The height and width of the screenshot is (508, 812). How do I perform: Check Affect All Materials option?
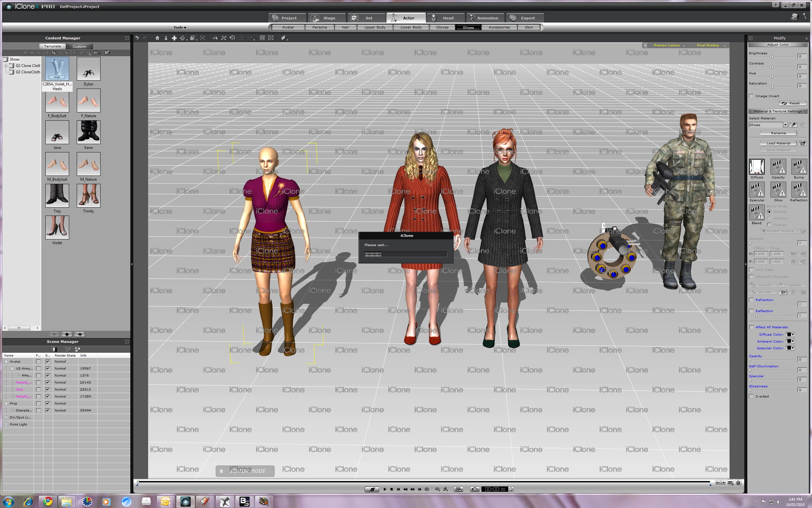(x=751, y=327)
